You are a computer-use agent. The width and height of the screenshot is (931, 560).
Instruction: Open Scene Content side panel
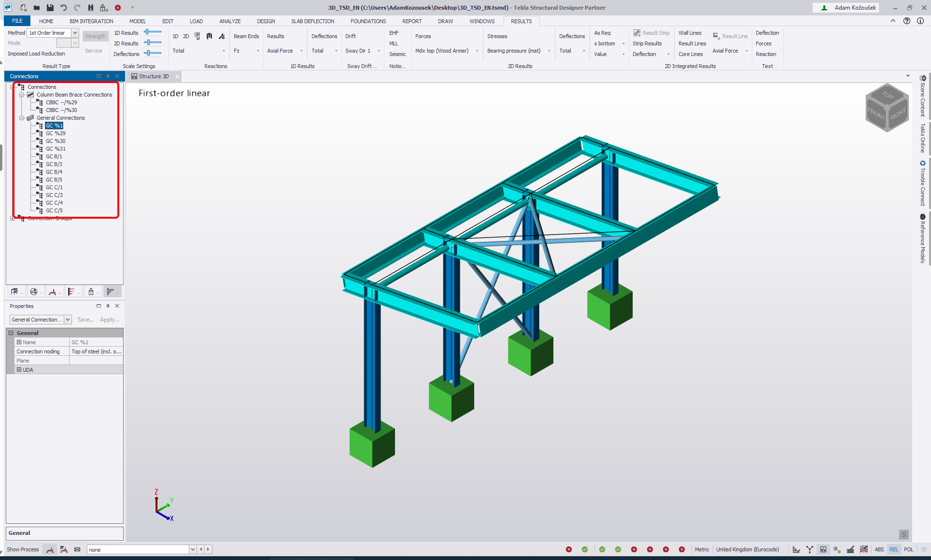coord(923,97)
